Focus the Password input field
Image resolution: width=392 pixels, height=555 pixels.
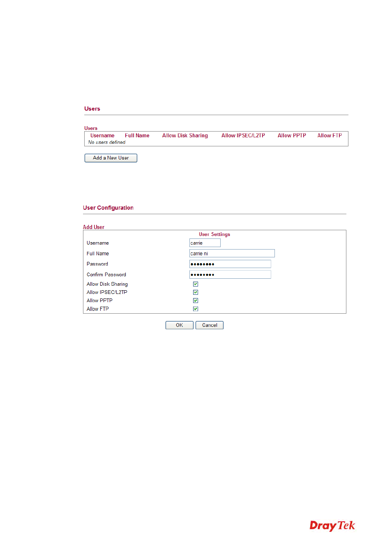pos(230,264)
